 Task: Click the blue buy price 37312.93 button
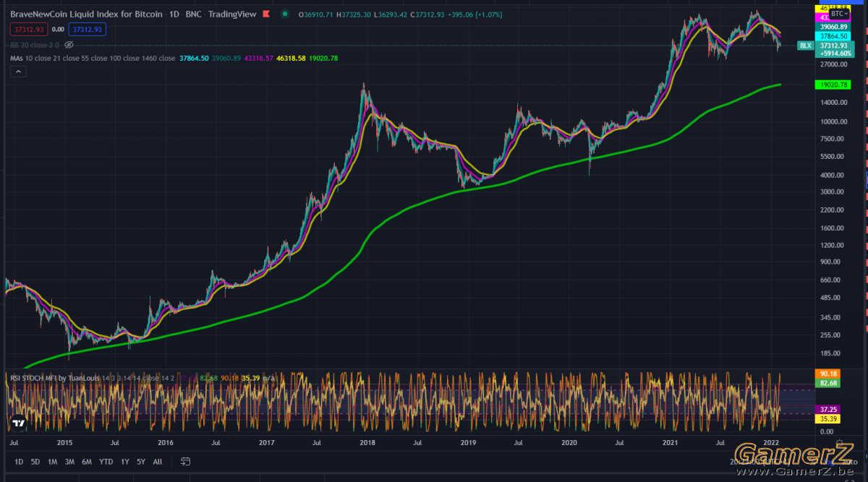(88, 29)
